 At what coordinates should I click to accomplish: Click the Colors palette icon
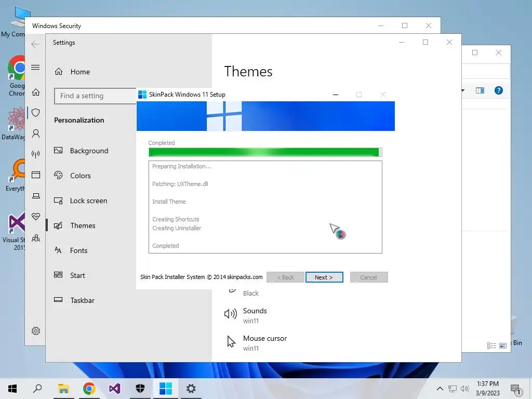tap(58, 175)
